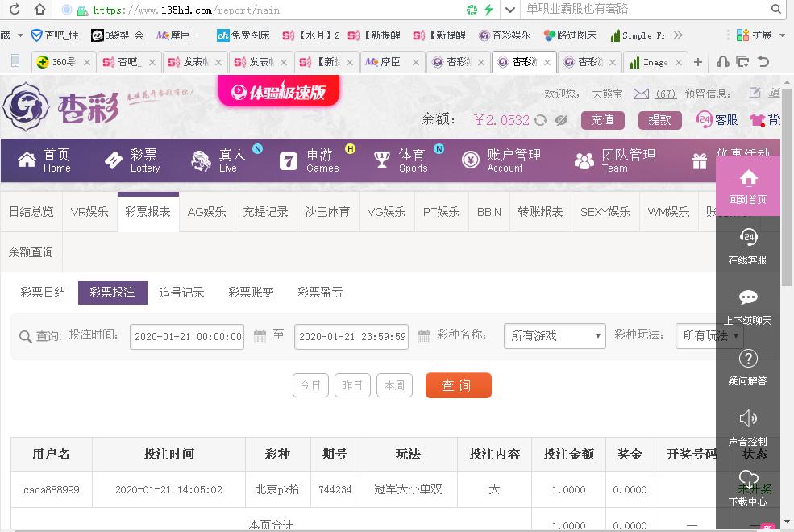Select the 彩票日结 sub-tab

point(43,292)
